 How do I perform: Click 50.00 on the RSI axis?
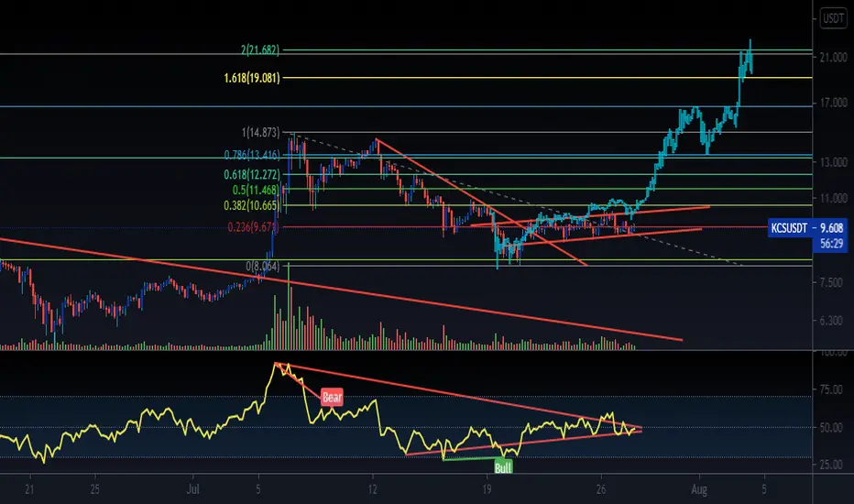833,428
